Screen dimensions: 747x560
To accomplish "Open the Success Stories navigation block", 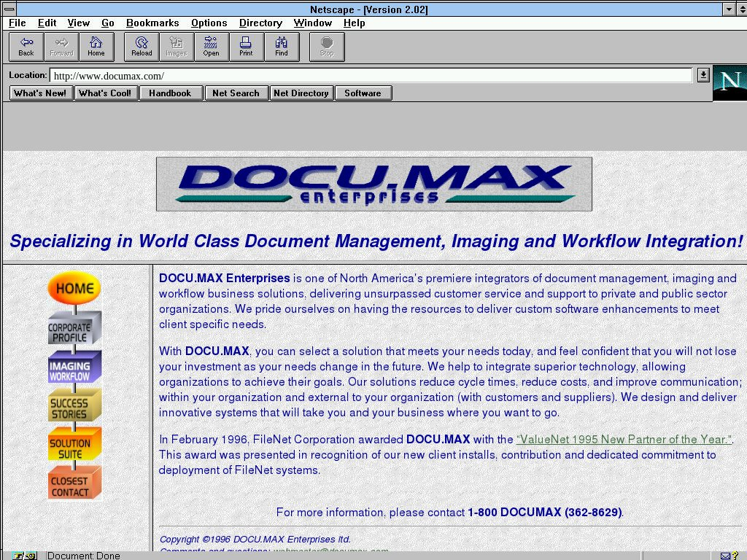I will 71,406.
